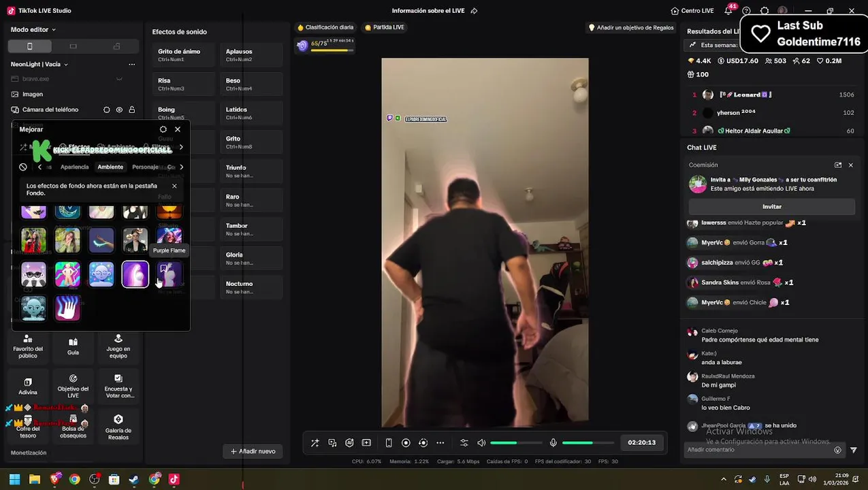This screenshot has height=490, width=868.
Task: Click the 65/75 progress bar
Action: (332, 50)
